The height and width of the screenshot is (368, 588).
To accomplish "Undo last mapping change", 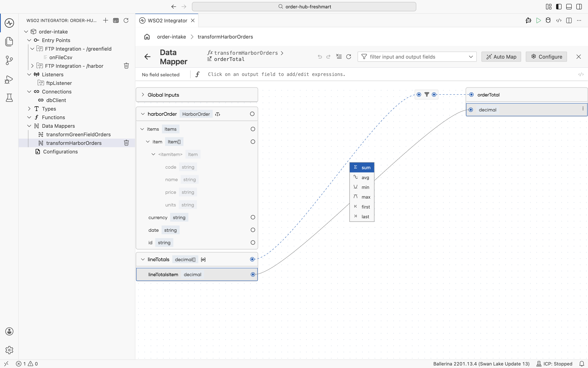I will tap(320, 57).
